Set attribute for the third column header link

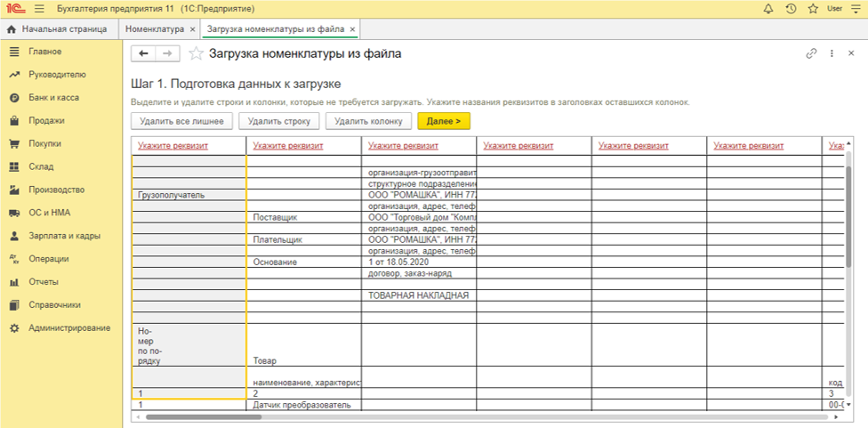tap(403, 146)
